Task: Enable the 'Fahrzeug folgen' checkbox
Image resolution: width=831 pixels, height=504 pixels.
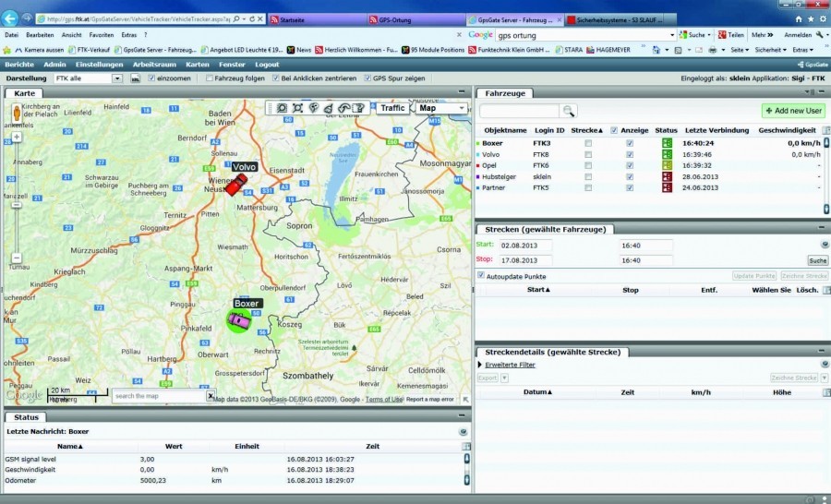Action: (208, 78)
